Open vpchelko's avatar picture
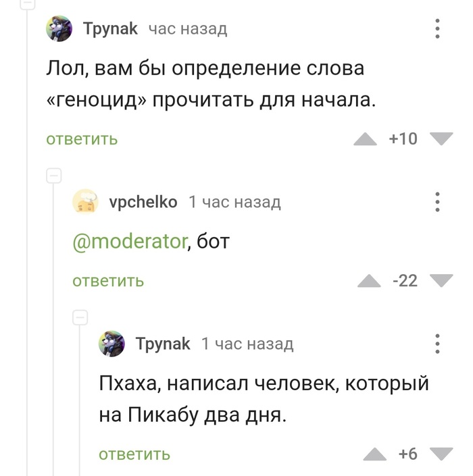Screen dimensions: 473x476 point(85,202)
